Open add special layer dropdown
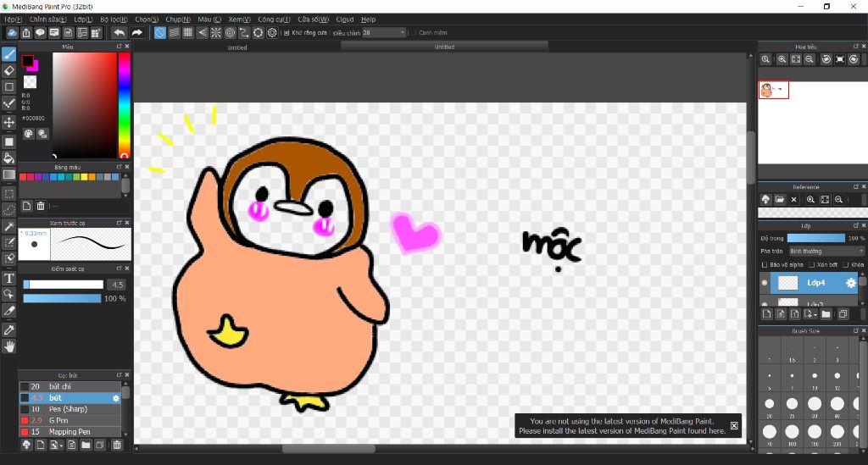The image size is (868, 465). coord(810,314)
